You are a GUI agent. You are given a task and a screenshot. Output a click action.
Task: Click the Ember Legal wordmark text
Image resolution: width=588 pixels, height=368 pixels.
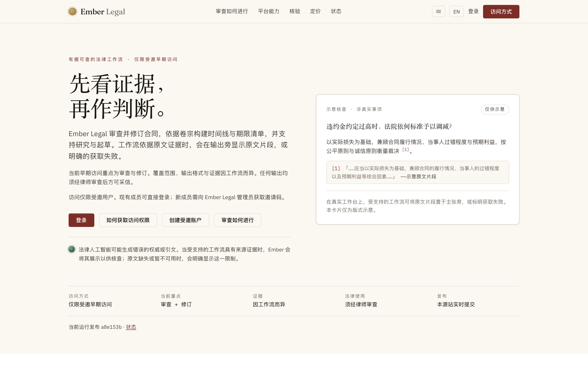[103, 11]
